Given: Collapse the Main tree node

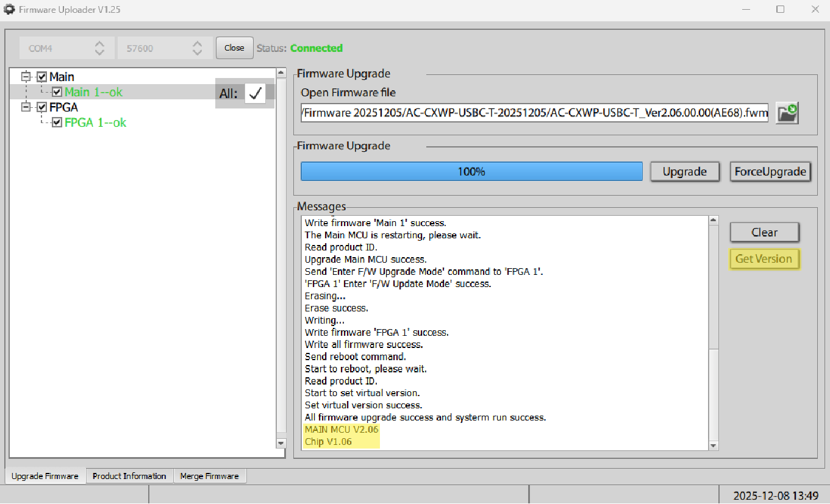Looking at the screenshot, I should pos(26,77).
